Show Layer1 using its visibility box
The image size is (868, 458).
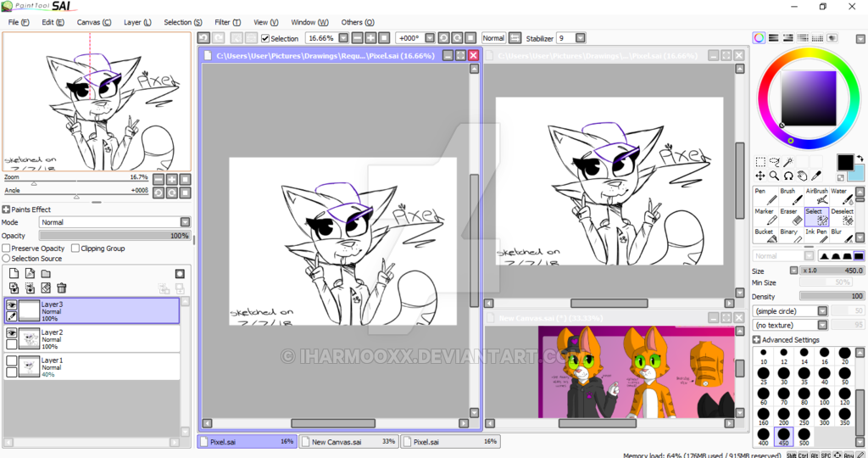[x=11, y=360]
